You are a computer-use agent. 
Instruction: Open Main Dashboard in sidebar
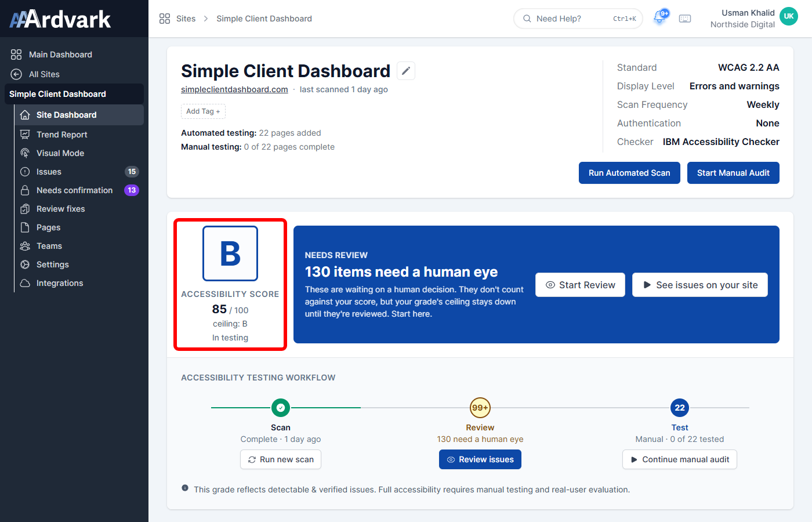(74, 55)
